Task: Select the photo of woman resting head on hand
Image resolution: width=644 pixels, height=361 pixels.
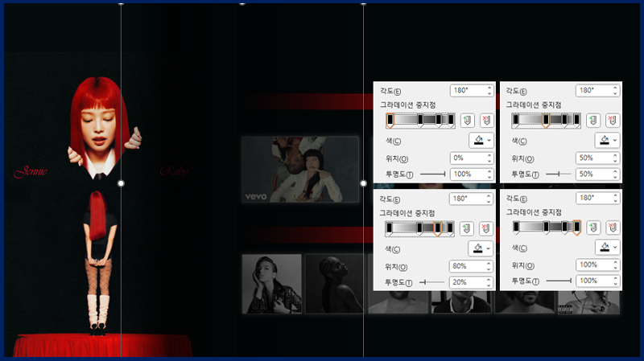Action: pos(271,284)
